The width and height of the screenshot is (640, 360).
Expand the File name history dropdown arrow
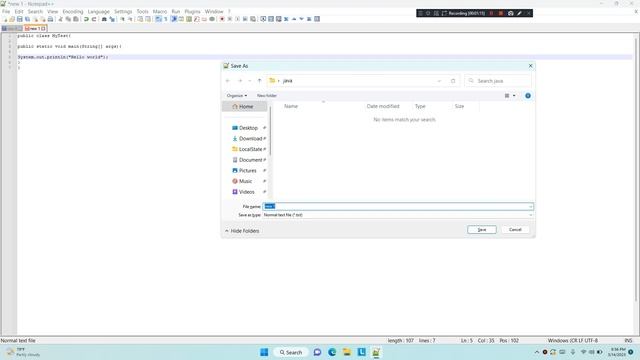point(530,207)
